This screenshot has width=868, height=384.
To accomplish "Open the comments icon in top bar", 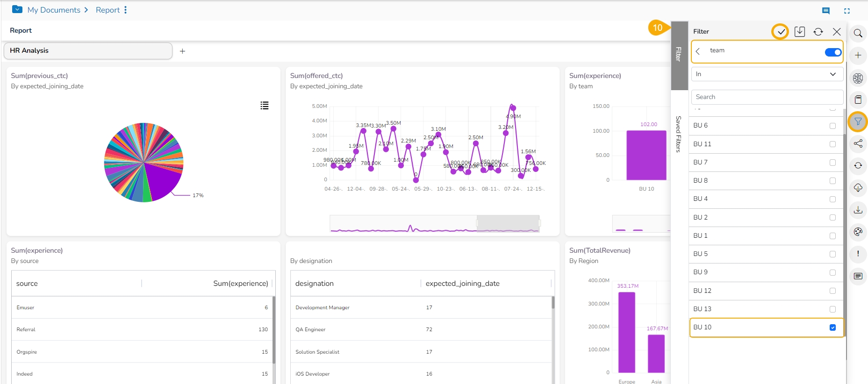I will tap(826, 11).
